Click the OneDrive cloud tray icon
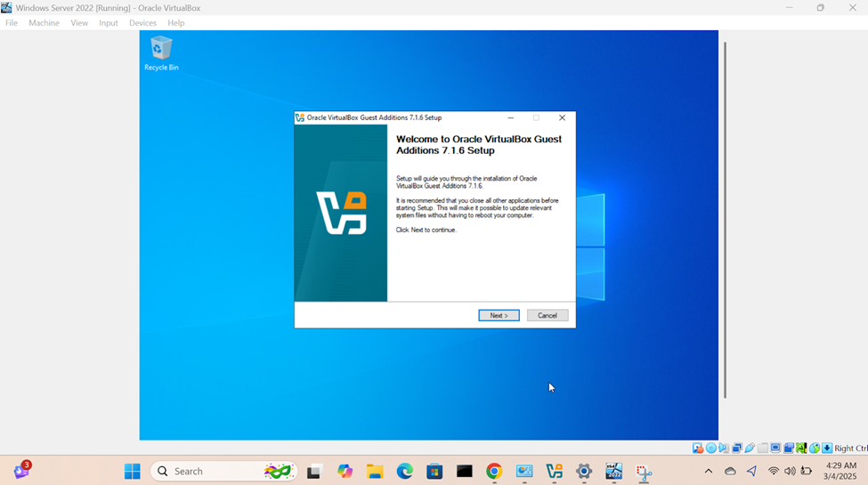This screenshot has width=868, height=485. click(x=730, y=471)
